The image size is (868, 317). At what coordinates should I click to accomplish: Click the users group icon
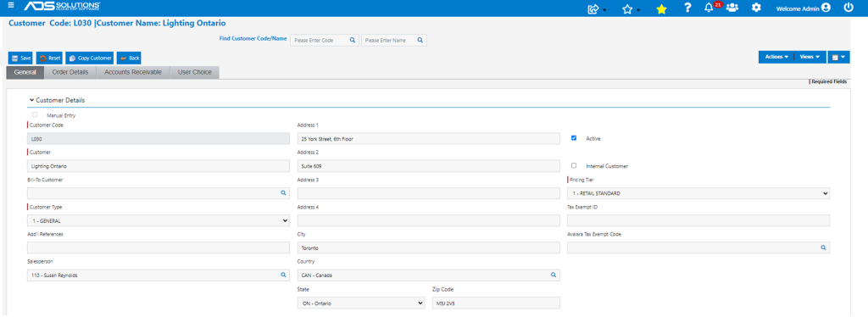pos(732,8)
